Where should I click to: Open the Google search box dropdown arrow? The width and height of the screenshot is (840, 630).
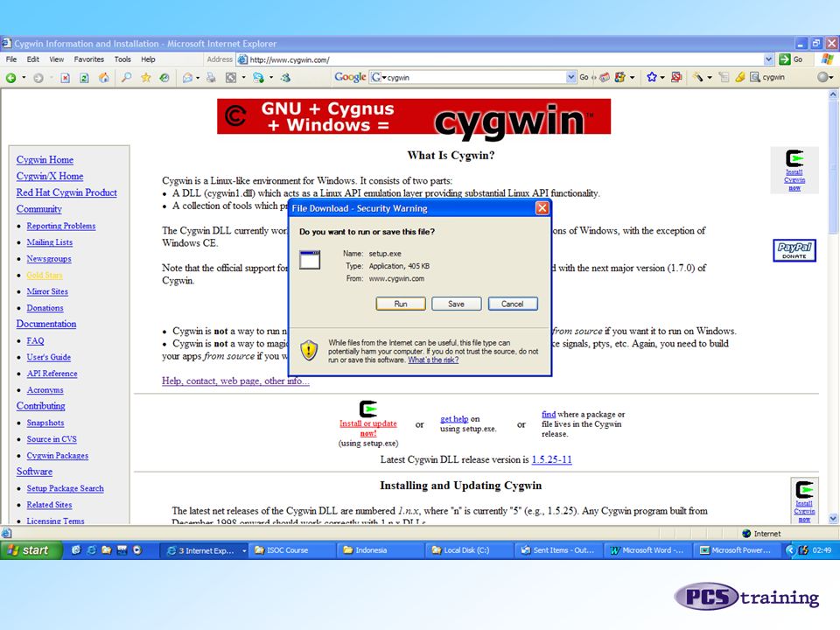(571, 77)
